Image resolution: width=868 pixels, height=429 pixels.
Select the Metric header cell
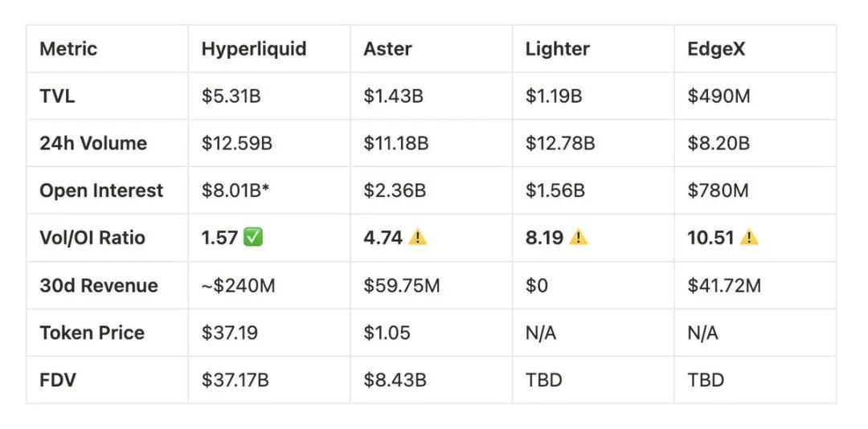point(68,49)
